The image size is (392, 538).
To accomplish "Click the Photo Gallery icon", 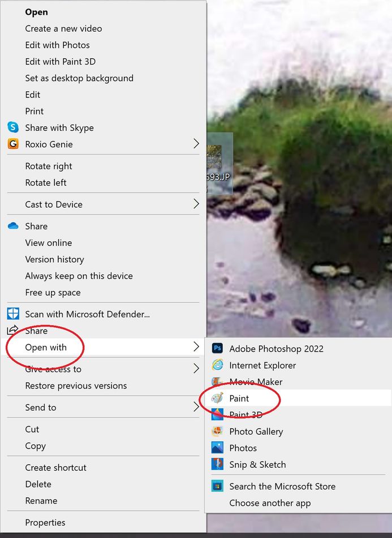I will click(217, 431).
